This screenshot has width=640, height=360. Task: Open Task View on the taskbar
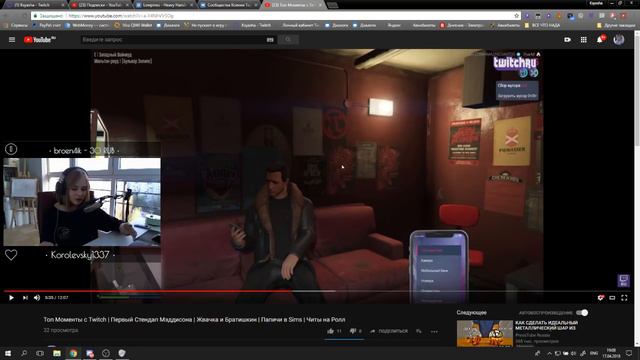click(x=40, y=353)
